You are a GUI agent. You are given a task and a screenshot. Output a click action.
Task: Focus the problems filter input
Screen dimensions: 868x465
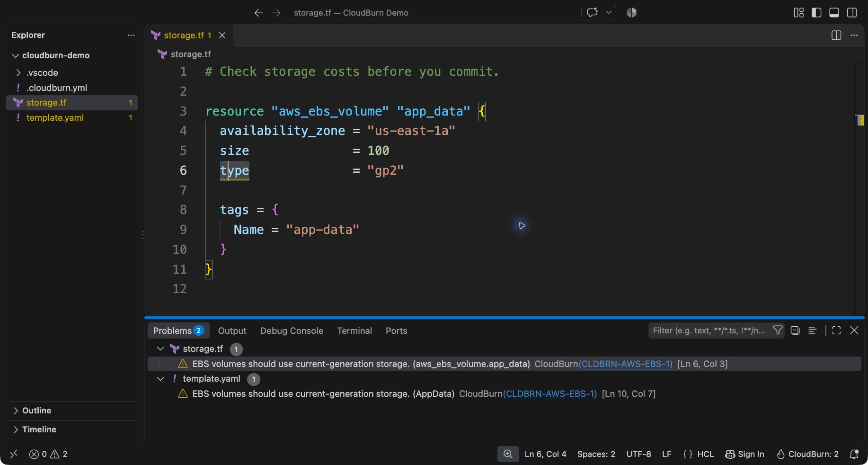coord(709,331)
